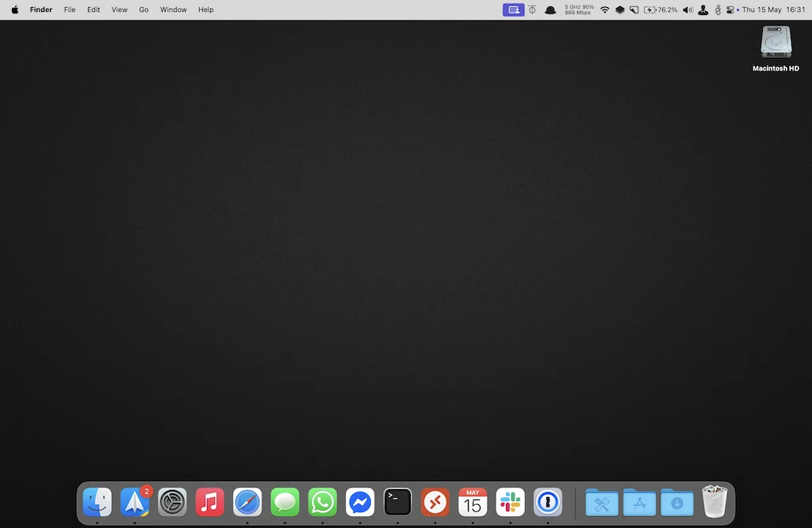This screenshot has height=528, width=812.
Task: Launch the Terminal app
Action: (x=398, y=502)
